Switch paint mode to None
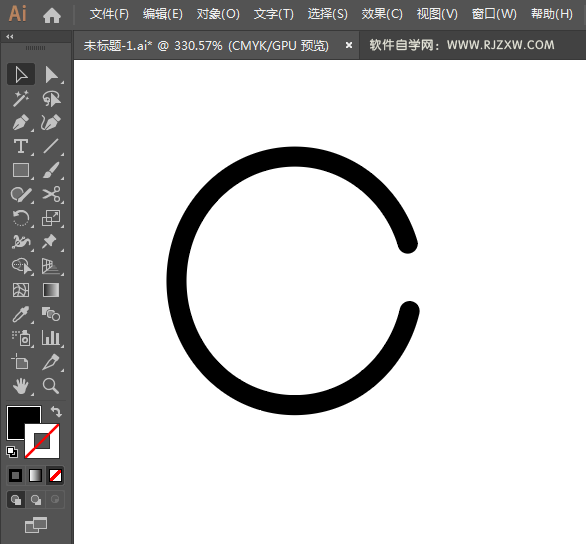The width and height of the screenshot is (586, 544). pyautogui.click(x=55, y=476)
